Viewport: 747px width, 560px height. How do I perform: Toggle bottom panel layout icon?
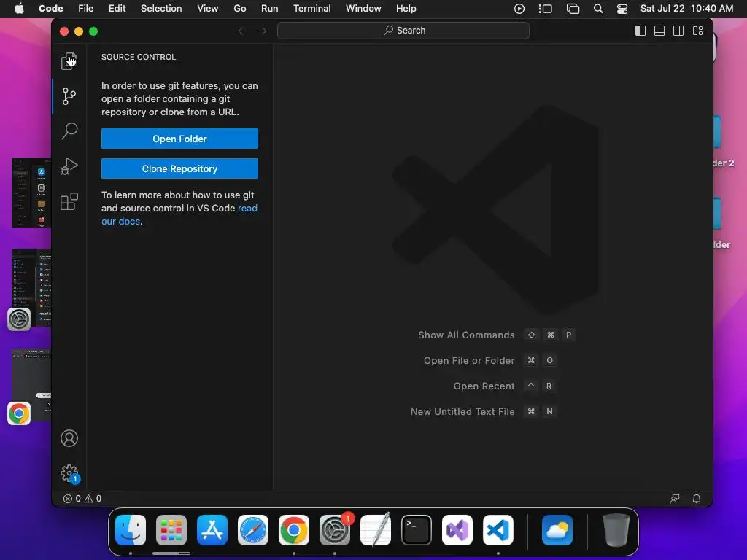pos(659,31)
